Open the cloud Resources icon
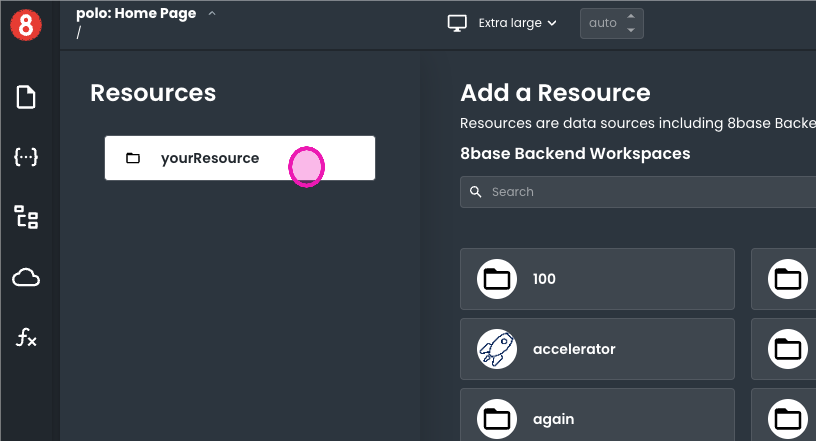Screen dimensions: 816x441 [26, 278]
